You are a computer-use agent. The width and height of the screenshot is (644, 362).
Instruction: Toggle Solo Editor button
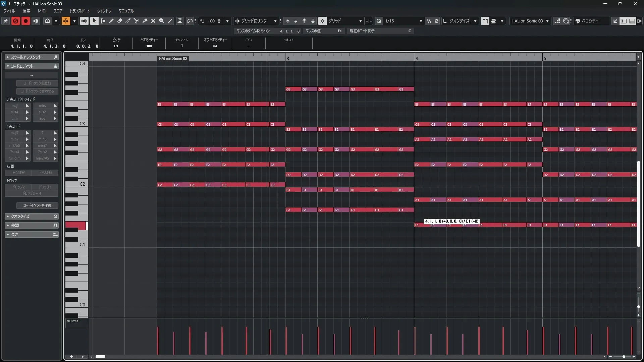[x=15, y=21]
